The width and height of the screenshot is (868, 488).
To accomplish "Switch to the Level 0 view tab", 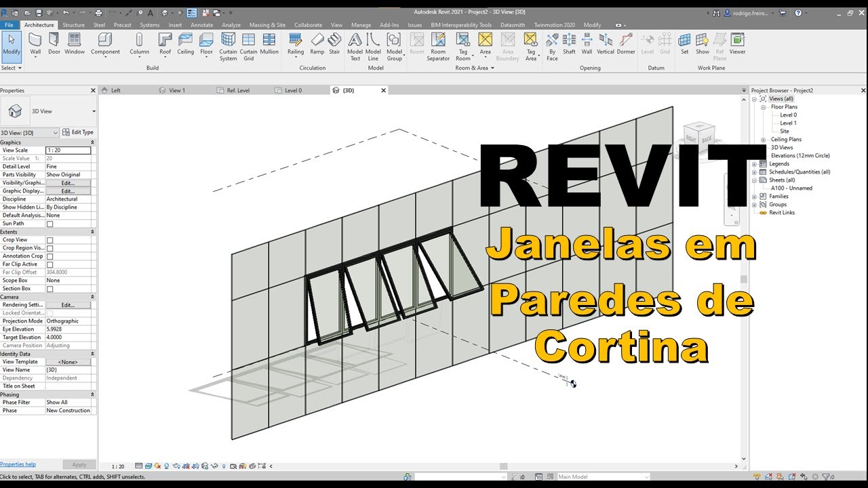I will 293,90.
